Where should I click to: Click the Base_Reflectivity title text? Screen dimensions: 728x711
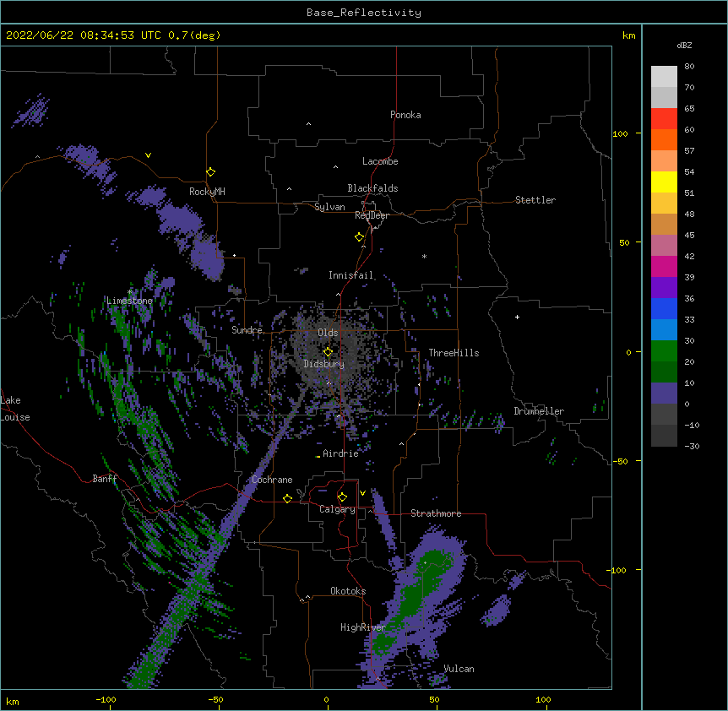pyautogui.click(x=363, y=13)
